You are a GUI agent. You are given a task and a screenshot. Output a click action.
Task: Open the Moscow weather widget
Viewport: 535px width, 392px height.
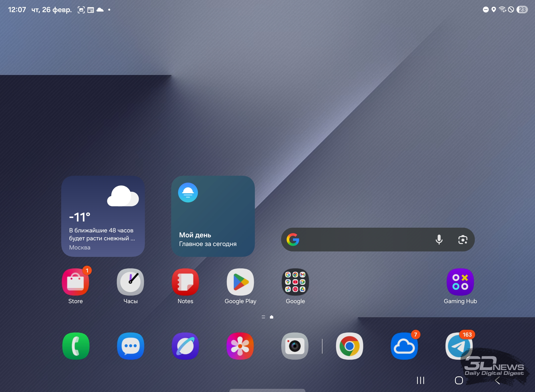pyautogui.click(x=103, y=216)
